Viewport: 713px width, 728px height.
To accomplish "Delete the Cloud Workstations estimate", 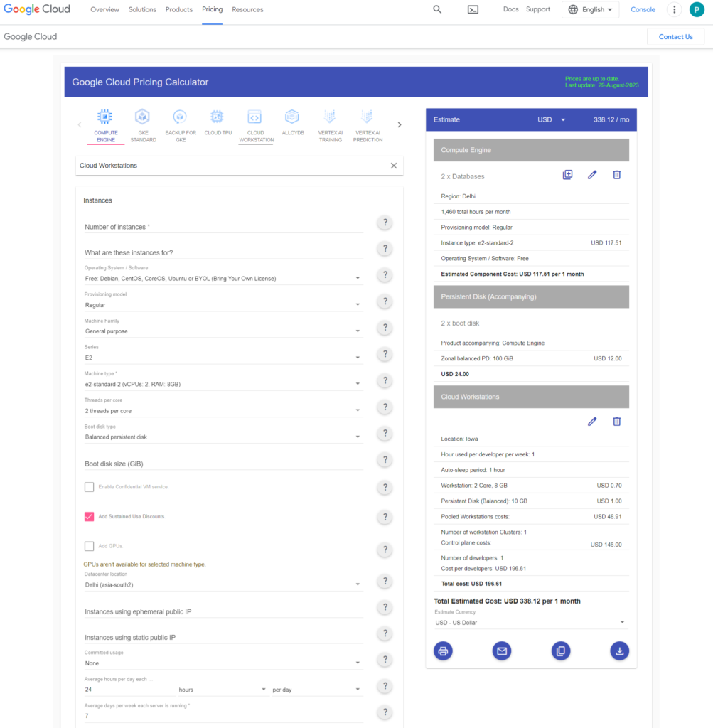I will [616, 422].
